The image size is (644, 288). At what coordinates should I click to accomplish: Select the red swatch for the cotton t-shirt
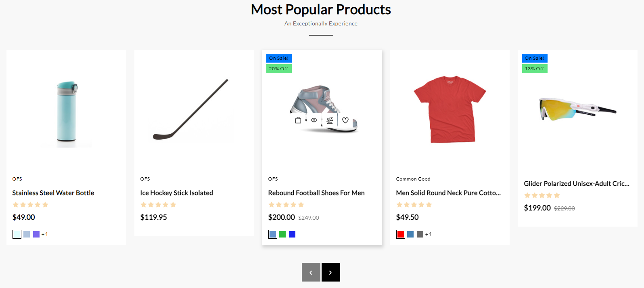pos(401,234)
